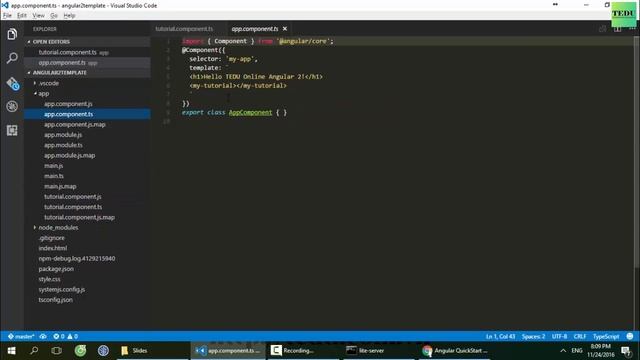The height and width of the screenshot is (360, 640).
Task: Open tsconfig.json file
Action: pos(56,300)
